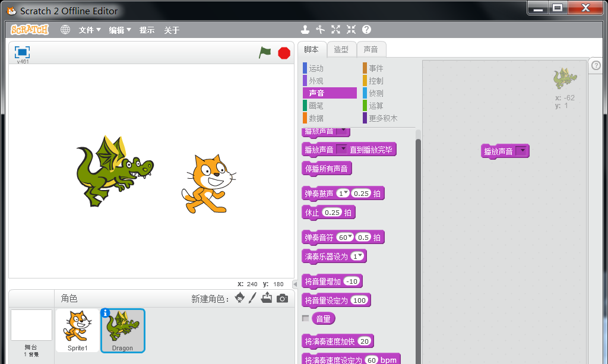The width and height of the screenshot is (608, 364).
Task: Choose new sprite from library
Action: click(240, 298)
